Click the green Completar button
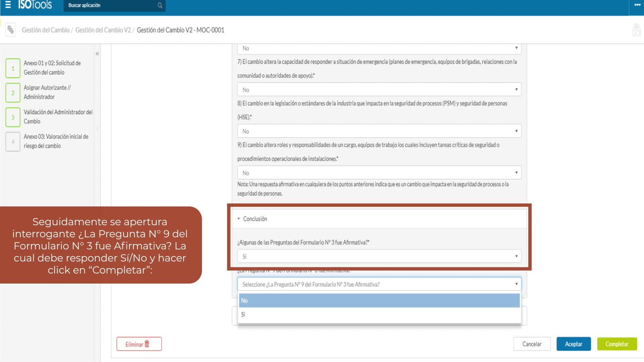644x362 pixels. tap(616, 344)
